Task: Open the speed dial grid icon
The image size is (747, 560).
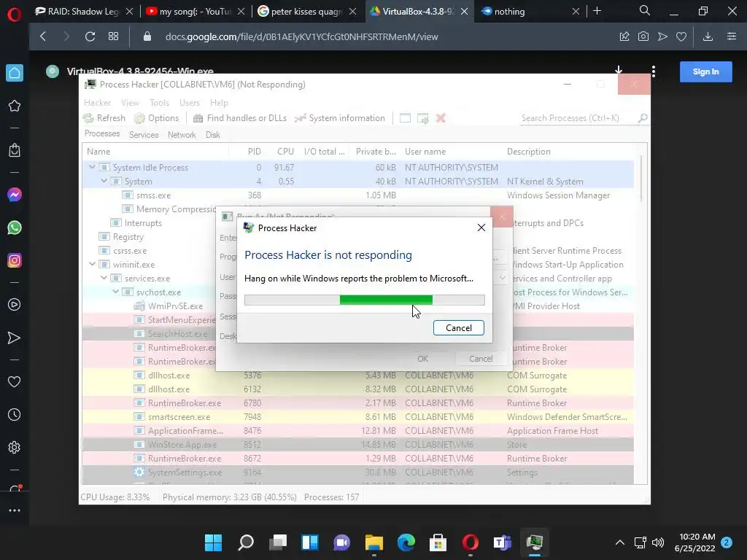Action: point(113,36)
